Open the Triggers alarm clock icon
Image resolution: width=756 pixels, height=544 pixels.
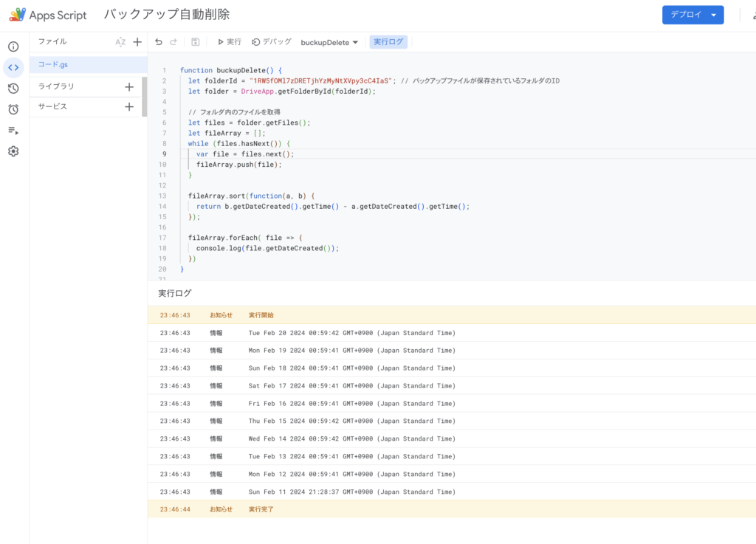(x=13, y=109)
